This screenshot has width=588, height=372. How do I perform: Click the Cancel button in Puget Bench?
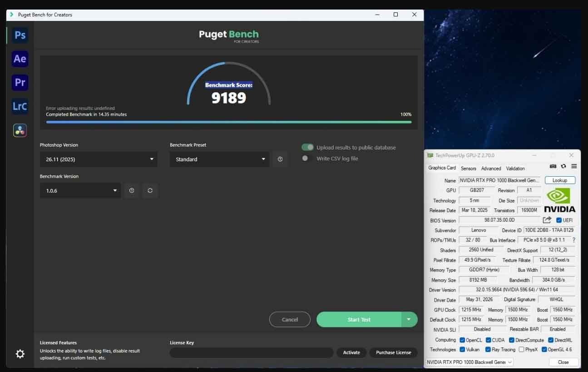click(290, 319)
